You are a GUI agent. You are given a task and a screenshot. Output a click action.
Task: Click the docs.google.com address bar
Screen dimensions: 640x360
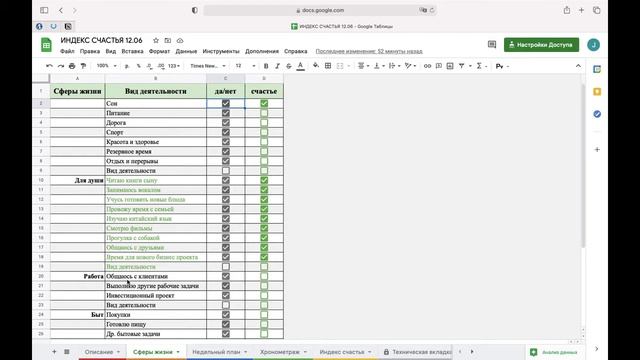click(320, 10)
